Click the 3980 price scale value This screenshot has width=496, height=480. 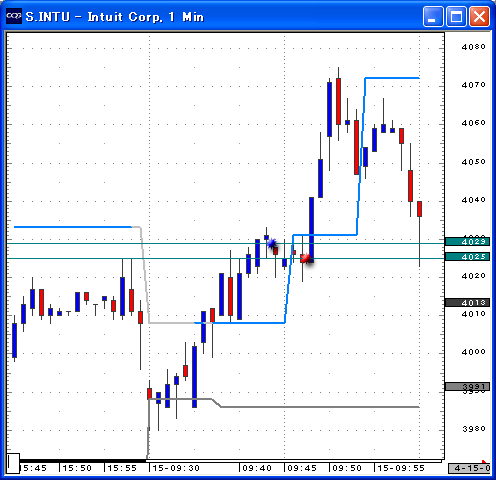pos(473,429)
